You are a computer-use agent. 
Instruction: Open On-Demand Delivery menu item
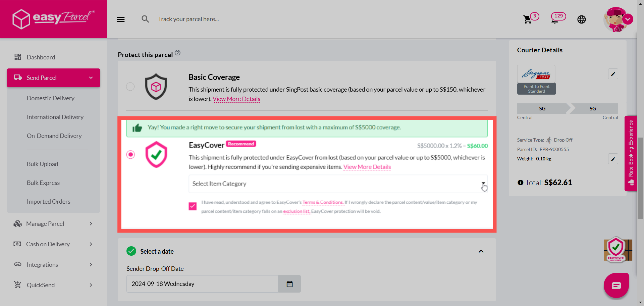pos(54,136)
